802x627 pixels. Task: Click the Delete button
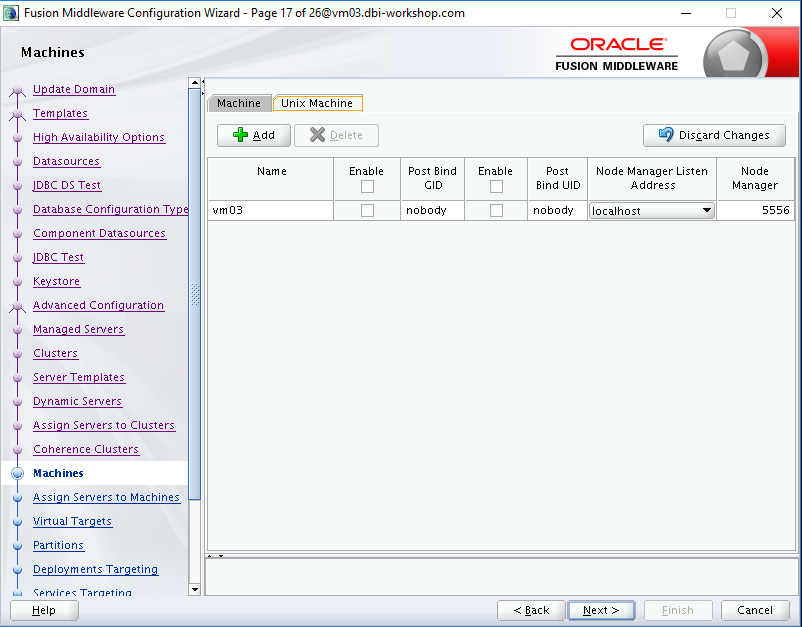[337, 135]
